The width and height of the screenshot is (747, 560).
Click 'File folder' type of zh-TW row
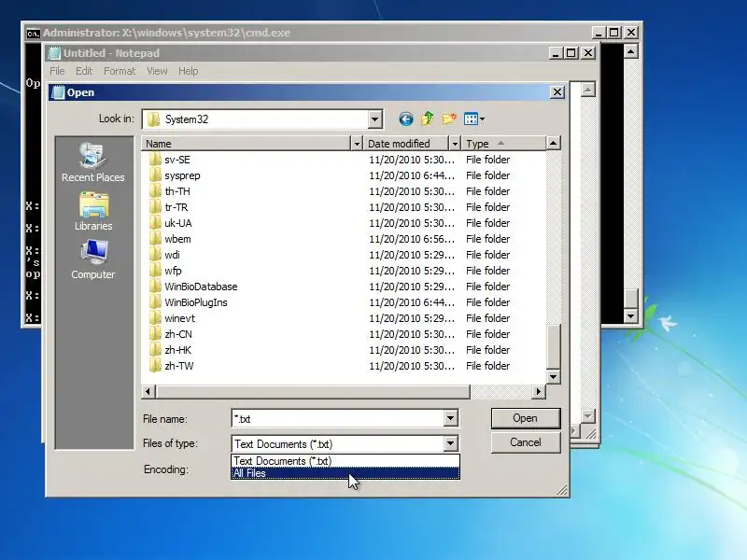pos(487,366)
